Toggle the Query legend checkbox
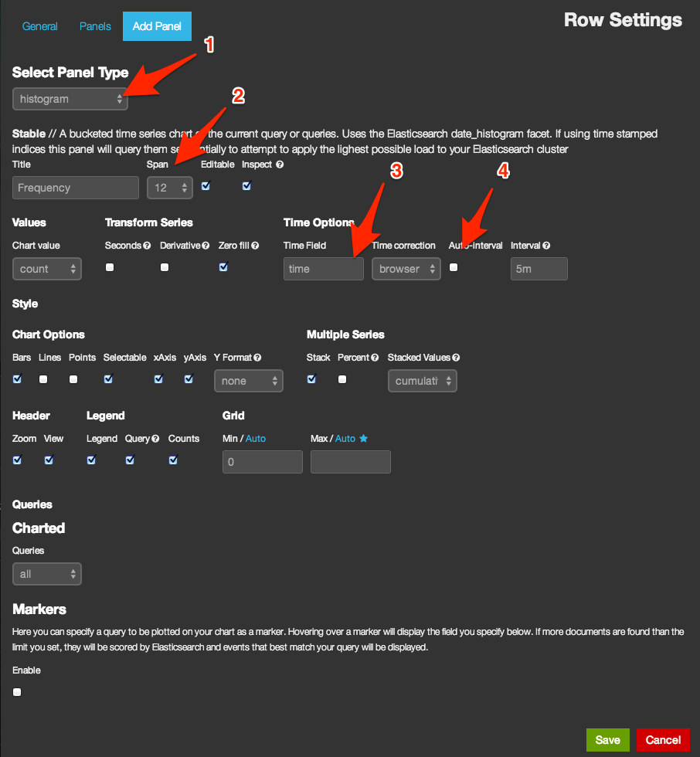This screenshot has width=700, height=757. pos(130,460)
